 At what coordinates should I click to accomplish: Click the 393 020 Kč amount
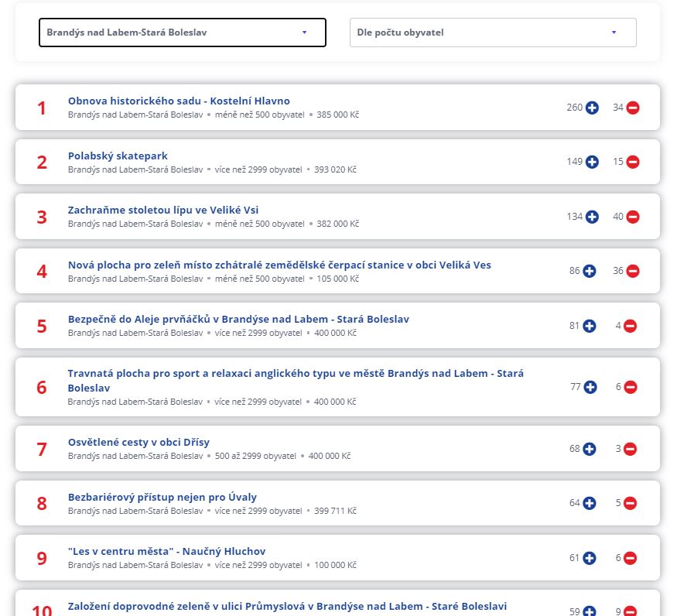tap(335, 169)
